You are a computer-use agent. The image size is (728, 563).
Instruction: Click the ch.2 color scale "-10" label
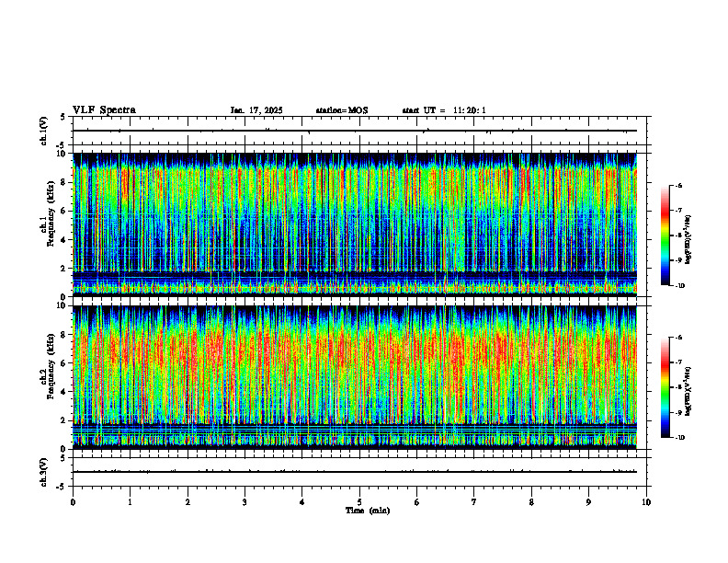pyautogui.click(x=679, y=438)
